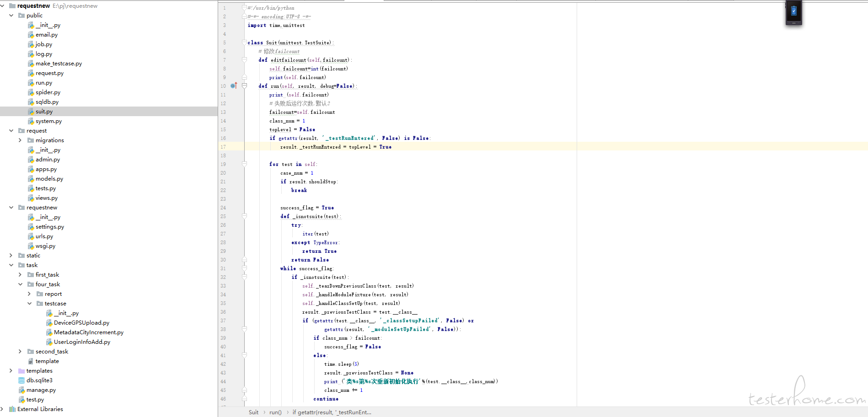The image size is (868, 417).
Task: Select the template file in task folder
Action: (x=47, y=361)
